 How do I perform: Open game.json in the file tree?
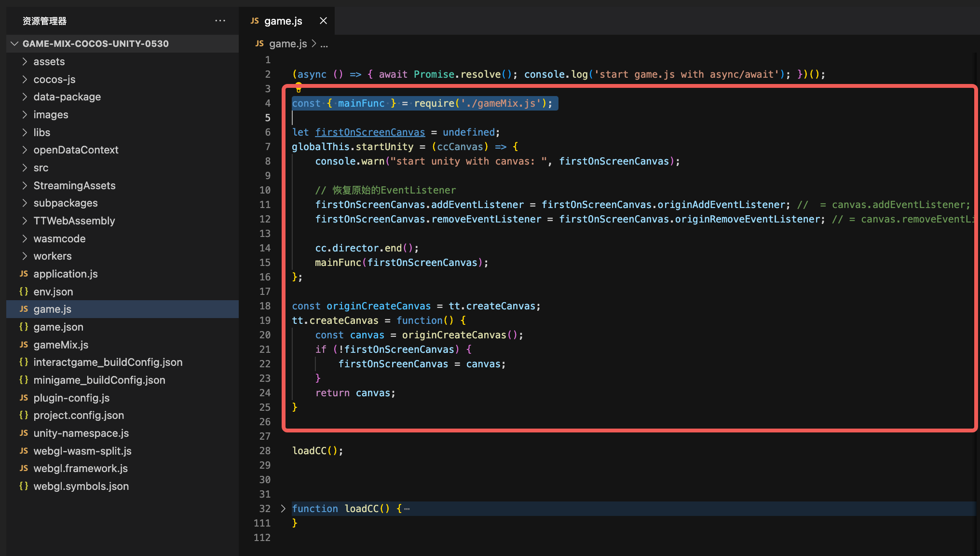(58, 327)
